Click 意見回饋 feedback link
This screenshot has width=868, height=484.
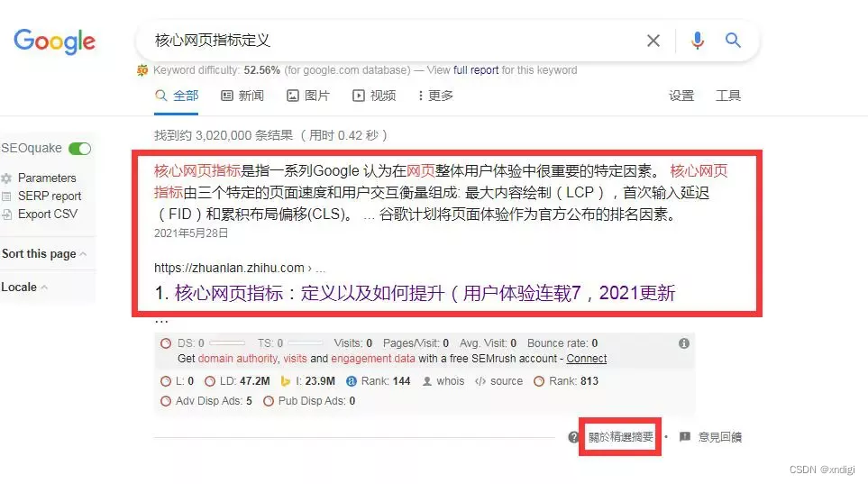[720, 437]
